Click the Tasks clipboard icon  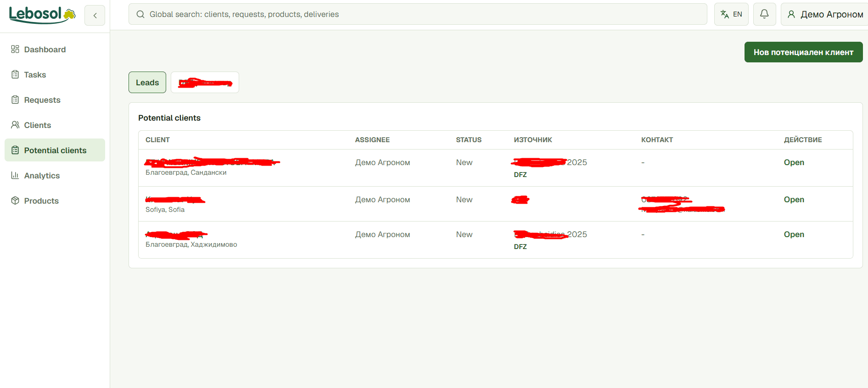[x=15, y=74]
